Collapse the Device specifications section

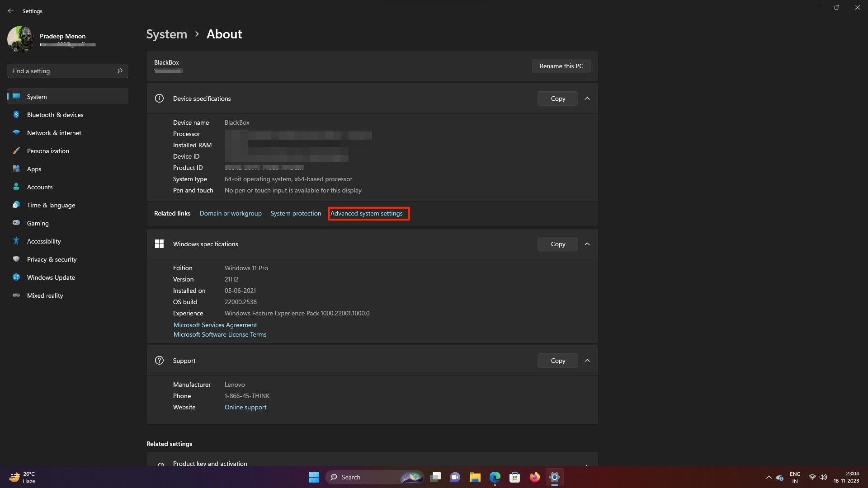587,99
